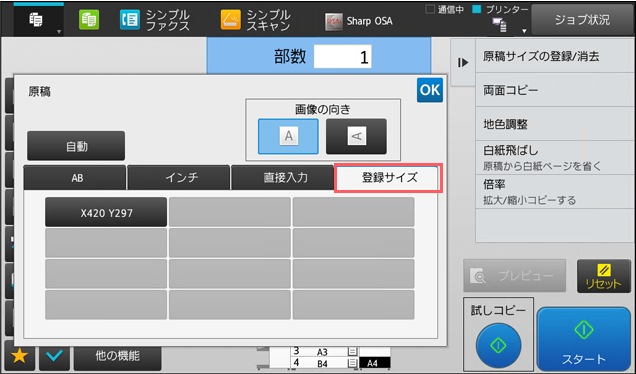The image size is (636, 374).
Task: Open シンプルスキャン mode
Action: pos(256,20)
